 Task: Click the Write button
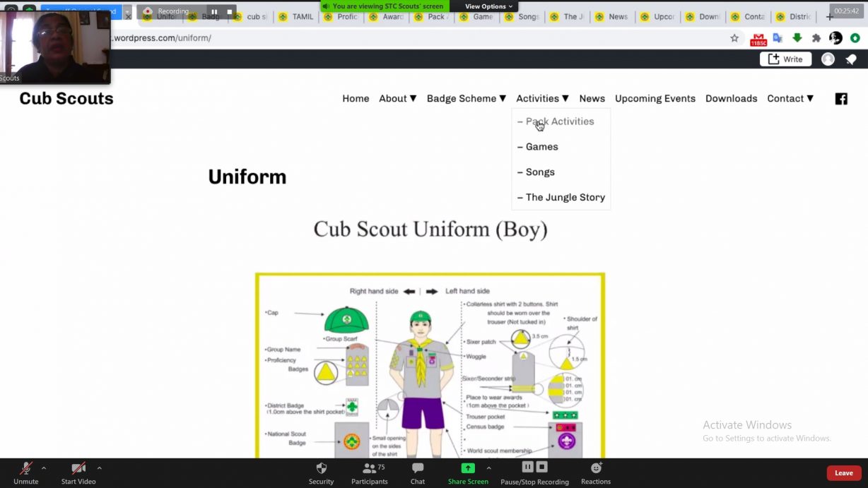pyautogui.click(x=785, y=59)
